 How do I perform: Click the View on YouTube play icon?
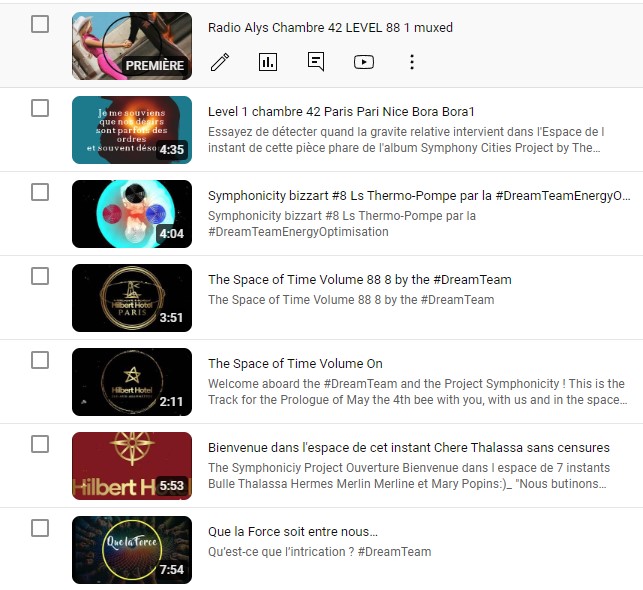click(364, 62)
